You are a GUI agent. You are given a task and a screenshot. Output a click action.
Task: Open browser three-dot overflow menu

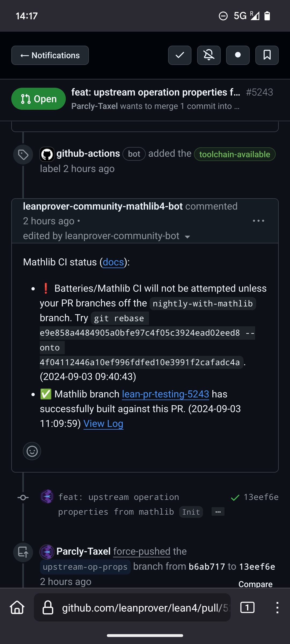tap(277, 608)
